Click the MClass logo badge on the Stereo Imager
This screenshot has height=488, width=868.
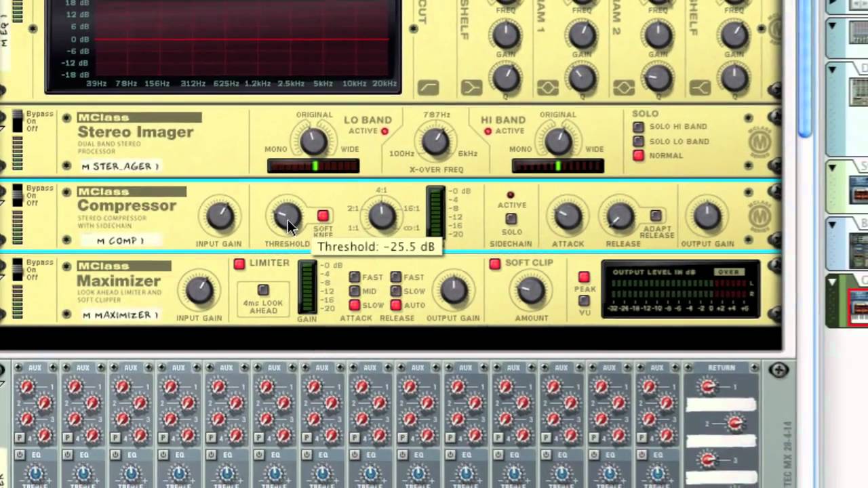click(759, 143)
